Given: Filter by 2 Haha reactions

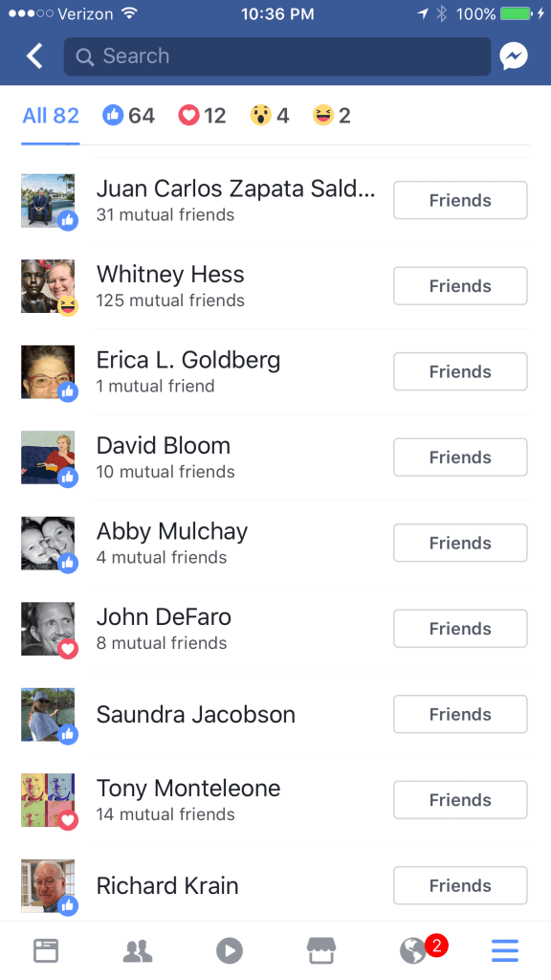Looking at the screenshot, I should 331,116.
